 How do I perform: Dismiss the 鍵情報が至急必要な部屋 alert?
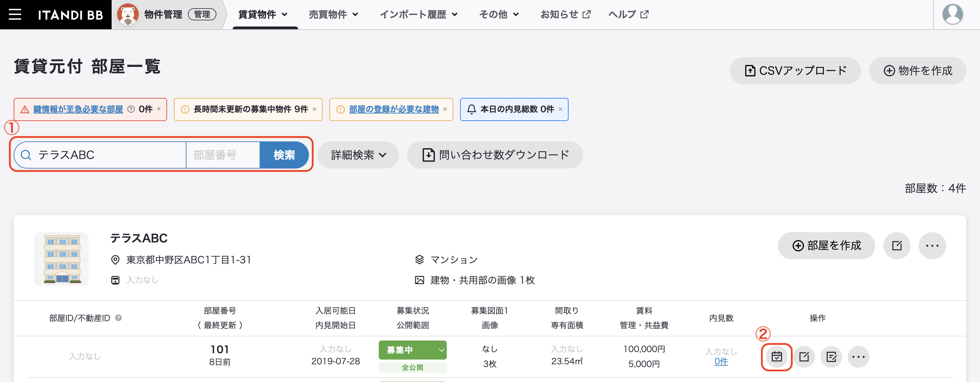[159, 109]
